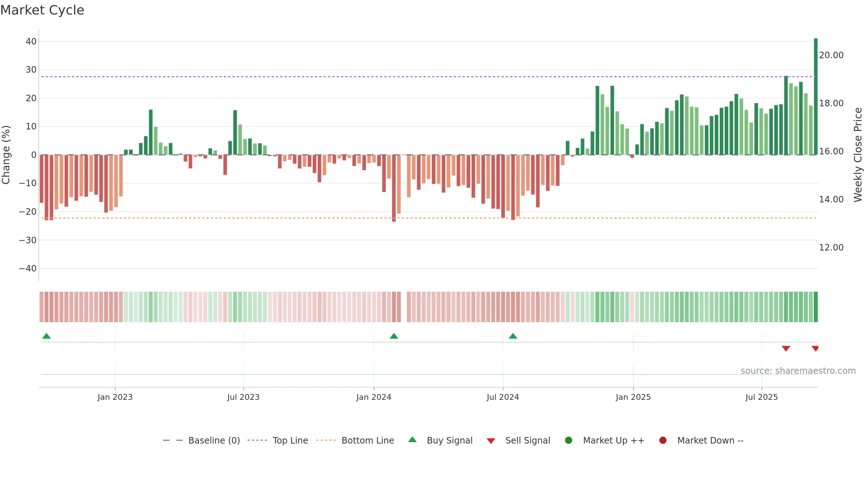Toggle the Baseline (0) legend entry
Screen dimensions: 868x488
tap(201, 440)
